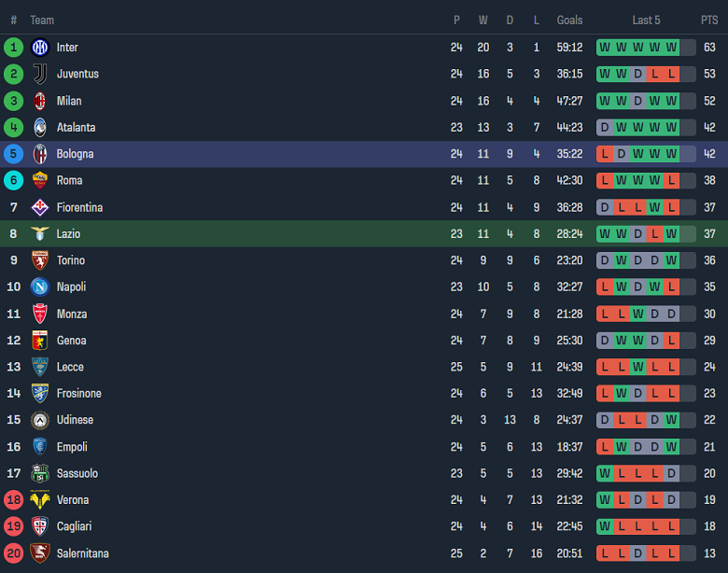Click the Roma club crest icon

40,180
